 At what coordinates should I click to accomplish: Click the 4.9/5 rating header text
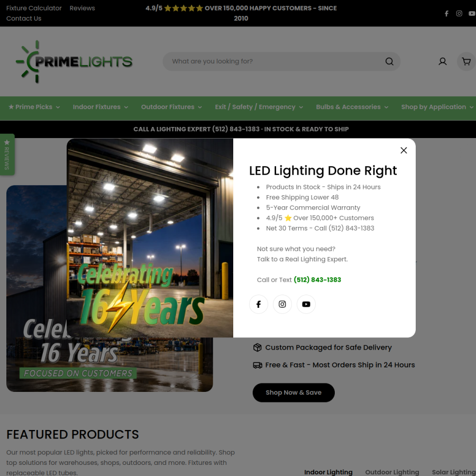[x=241, y=13]
